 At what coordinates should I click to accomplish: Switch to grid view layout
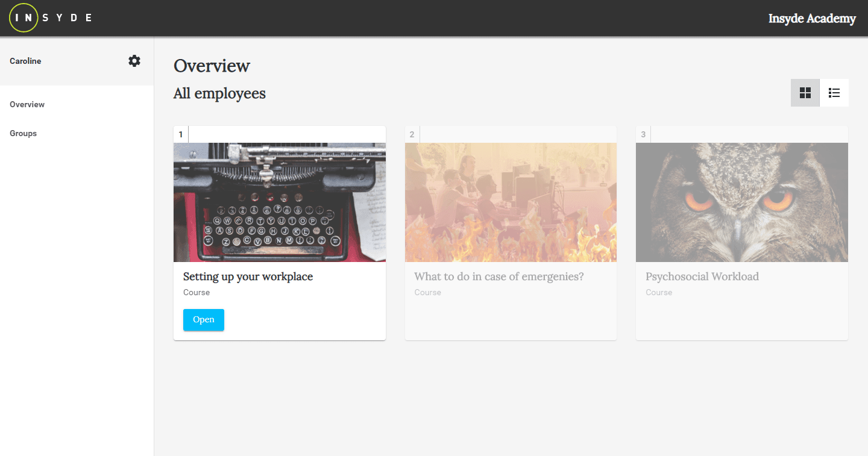[805, 93]
